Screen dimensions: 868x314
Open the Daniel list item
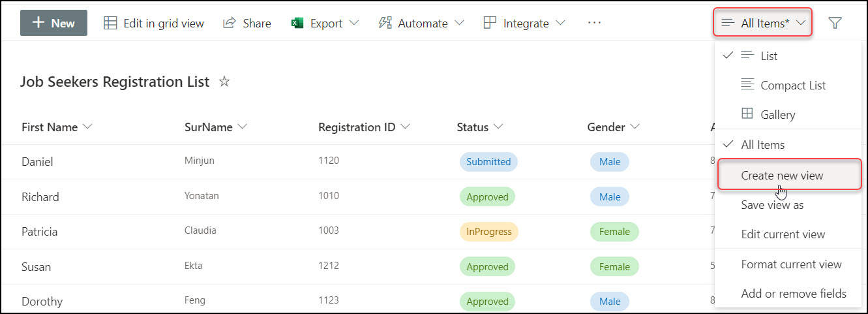pyautogui.click(x=37, y=162)
